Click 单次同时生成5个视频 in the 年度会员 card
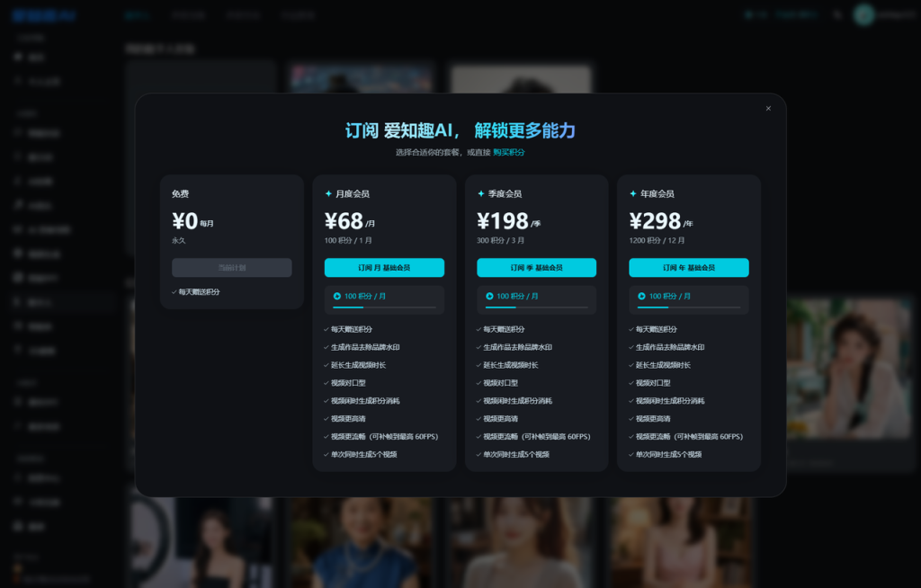 669,455
